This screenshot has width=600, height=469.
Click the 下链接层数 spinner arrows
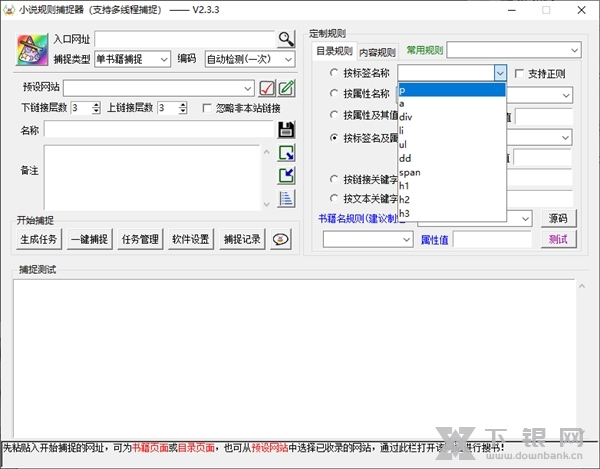tap(96, 108)
